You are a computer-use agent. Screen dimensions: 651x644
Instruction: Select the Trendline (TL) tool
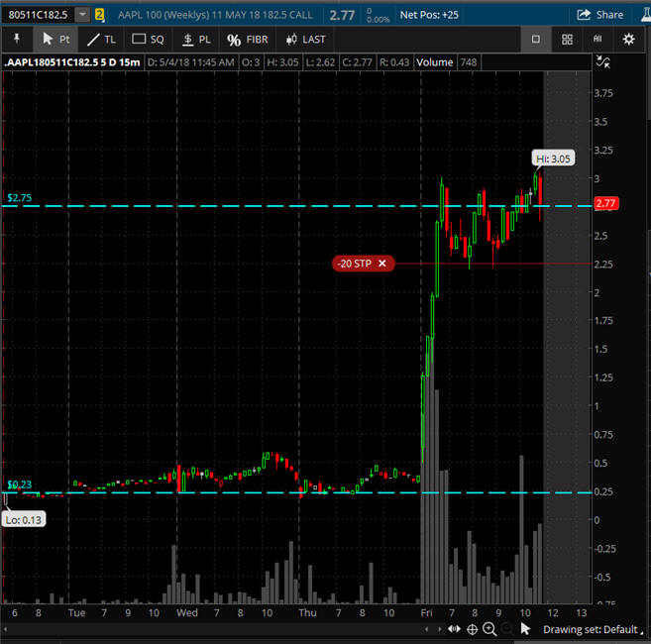point(102,40)
